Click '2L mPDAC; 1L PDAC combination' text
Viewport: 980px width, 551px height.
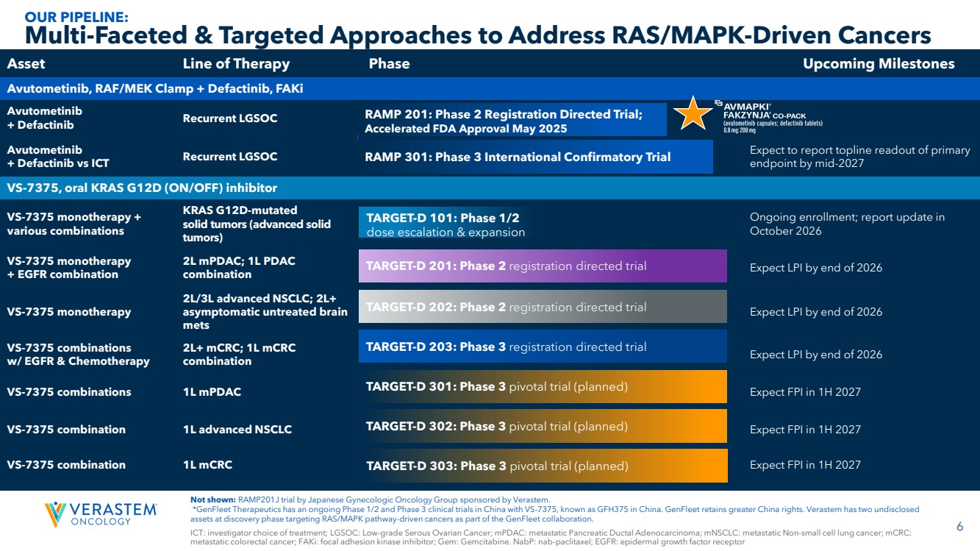click(x=239, y=268)
